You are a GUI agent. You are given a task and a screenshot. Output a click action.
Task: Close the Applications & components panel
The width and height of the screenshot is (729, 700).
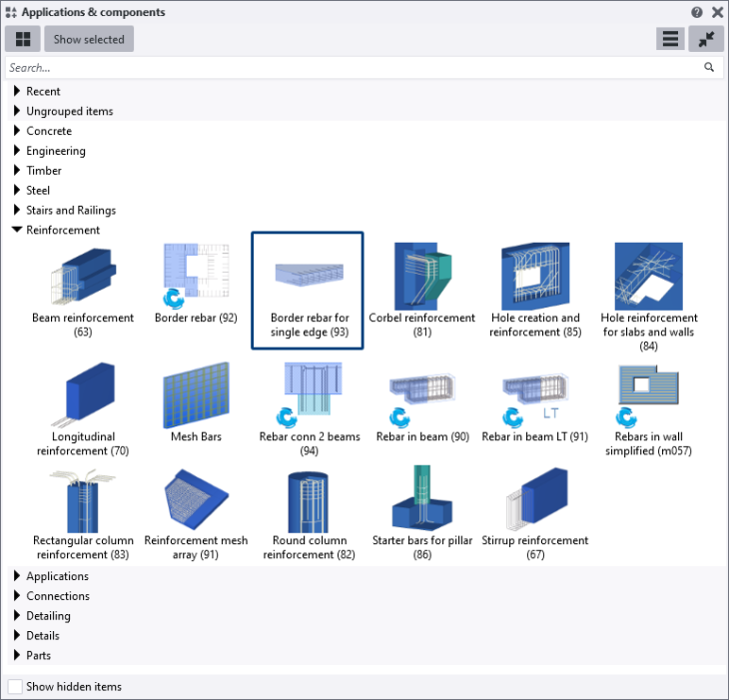click(717, 12)
